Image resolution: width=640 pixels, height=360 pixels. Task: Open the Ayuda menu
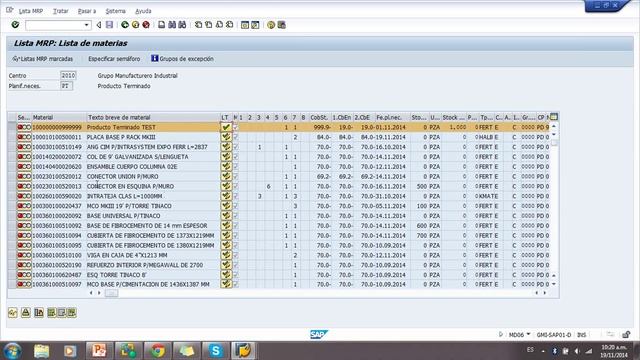143,11
